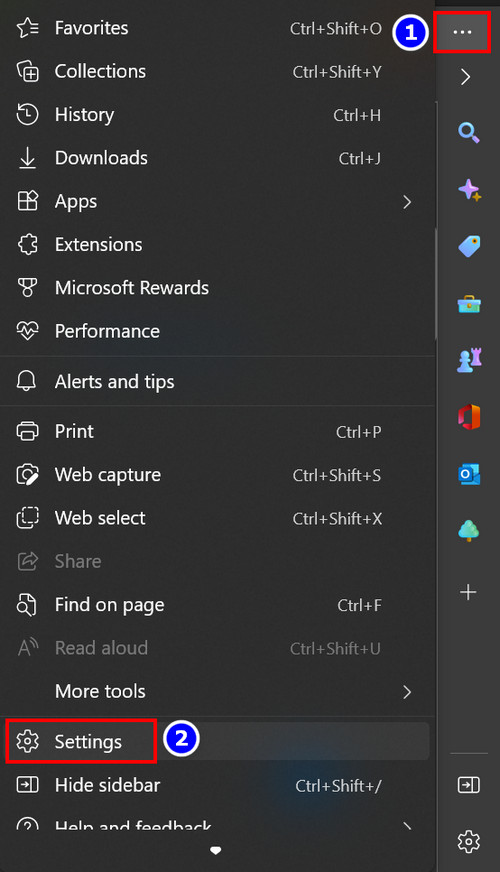
Task: Open the Tools briefcase sidebar icon
Action: tap(469, 304)
